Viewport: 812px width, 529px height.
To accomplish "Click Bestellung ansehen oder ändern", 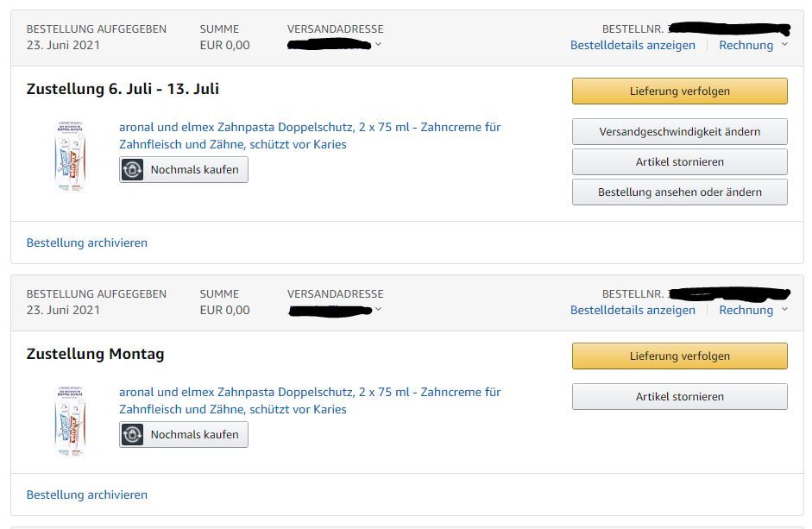I will [x=679, y=192].
